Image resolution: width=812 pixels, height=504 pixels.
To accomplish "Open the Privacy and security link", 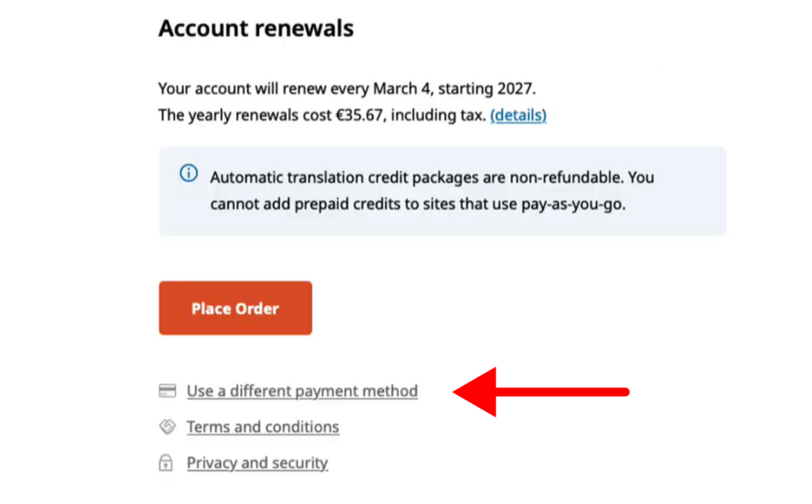I will (257, 462).
